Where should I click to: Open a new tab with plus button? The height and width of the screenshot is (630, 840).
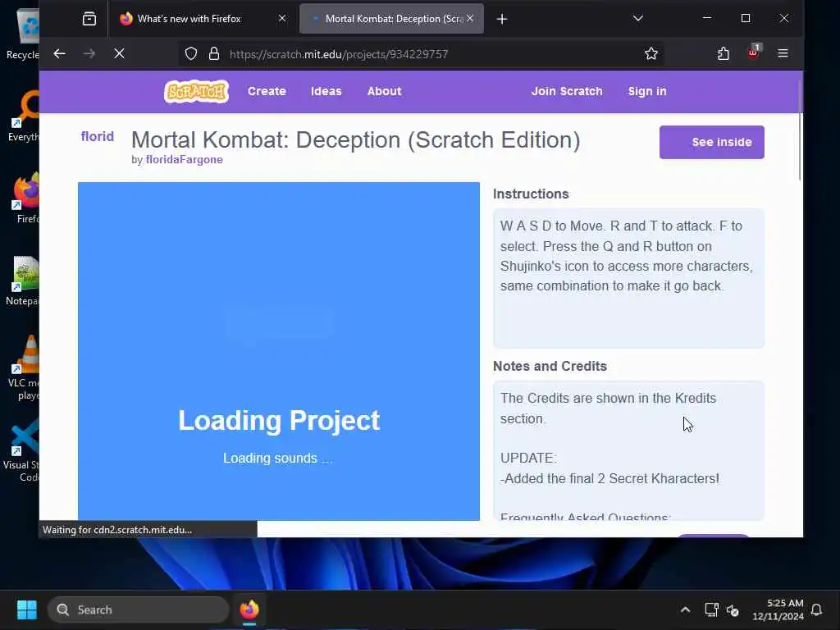[x=502, y=20]
